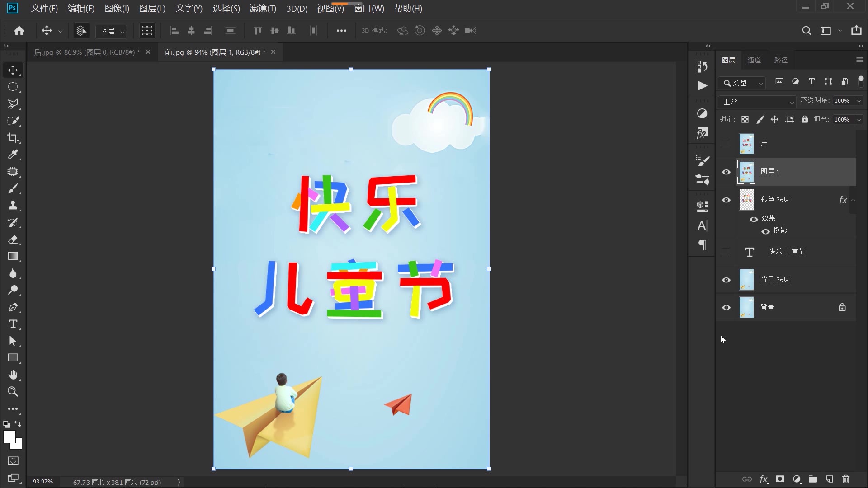Select the Clone Stamp tool
This screenshot has width=868, height=488.
pos(13,206)
